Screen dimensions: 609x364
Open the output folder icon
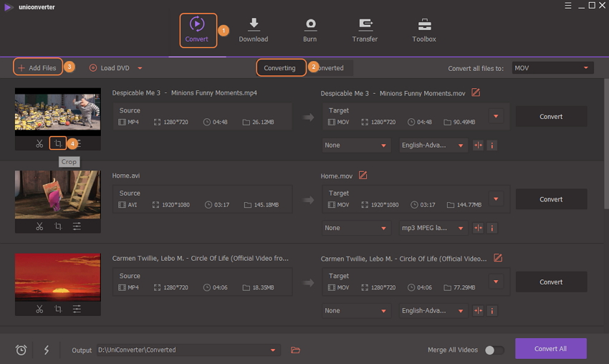296,350
